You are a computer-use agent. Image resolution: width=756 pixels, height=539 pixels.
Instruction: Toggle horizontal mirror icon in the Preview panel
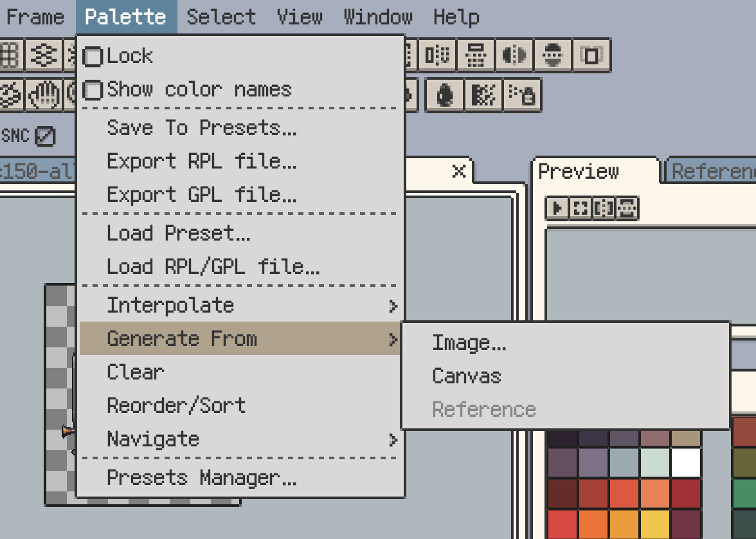point(604,208)
